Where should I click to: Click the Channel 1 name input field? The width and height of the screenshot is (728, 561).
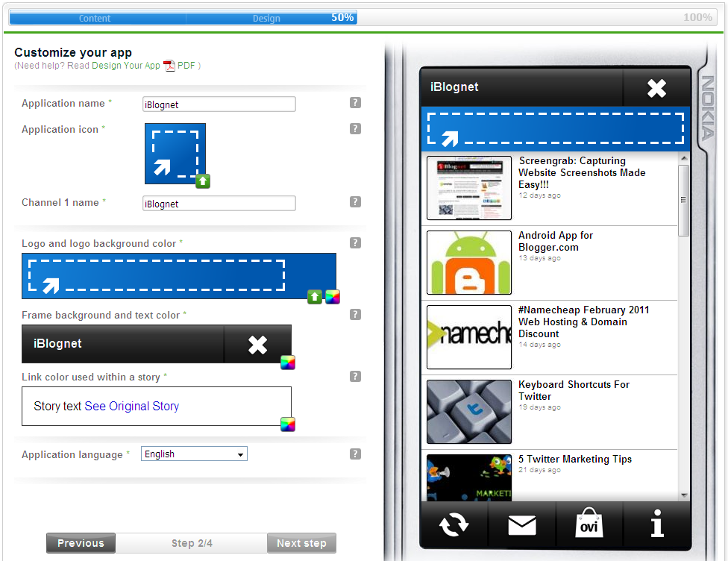point(219,204)
